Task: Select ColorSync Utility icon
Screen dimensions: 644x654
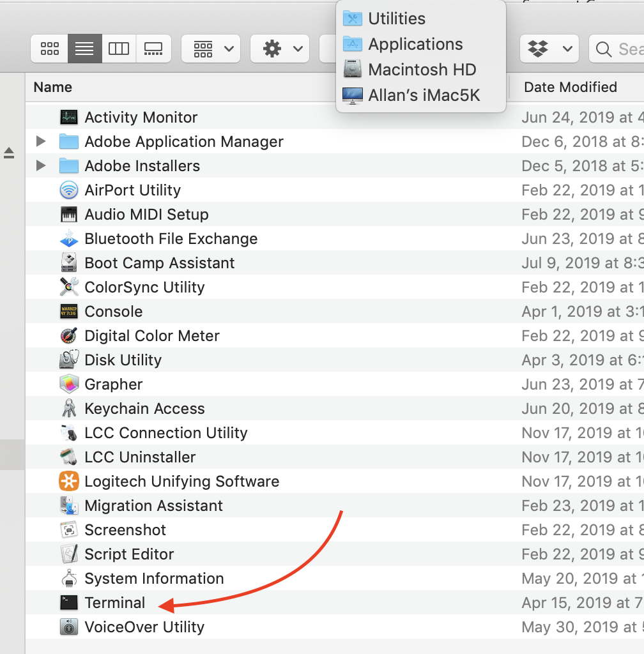Action: pos(69,287)
